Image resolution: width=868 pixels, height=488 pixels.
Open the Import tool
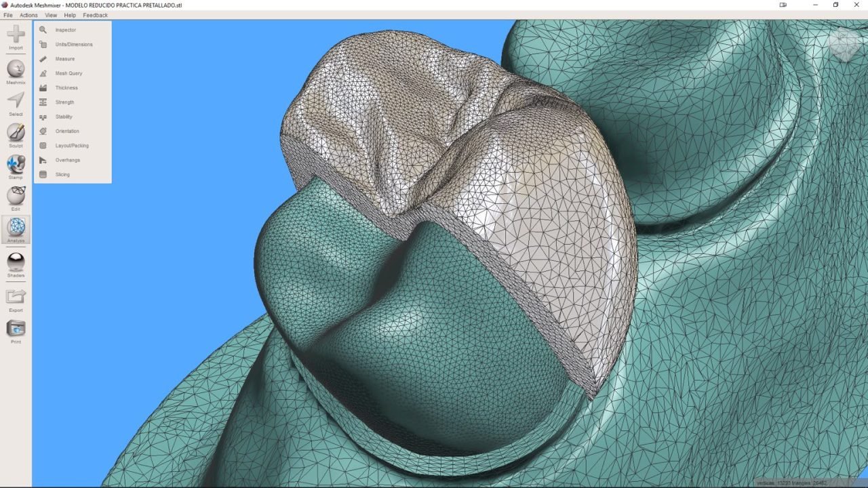pos(16,37)
